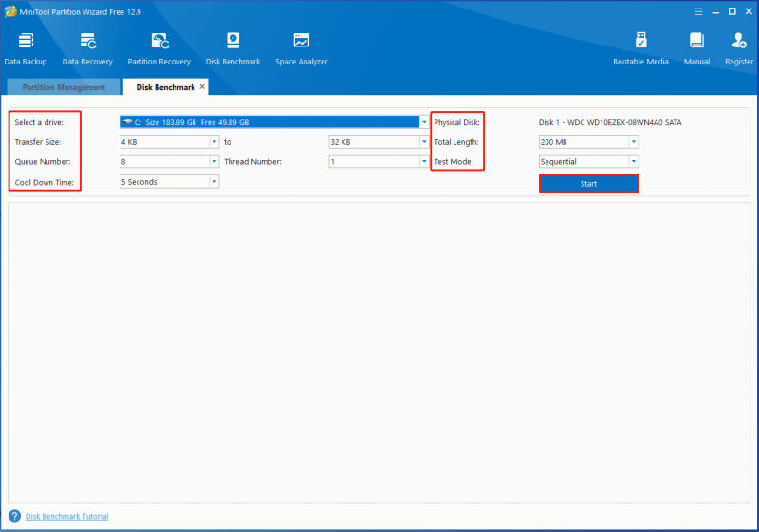Click the MiniTool app logo icon

(10, 11)
